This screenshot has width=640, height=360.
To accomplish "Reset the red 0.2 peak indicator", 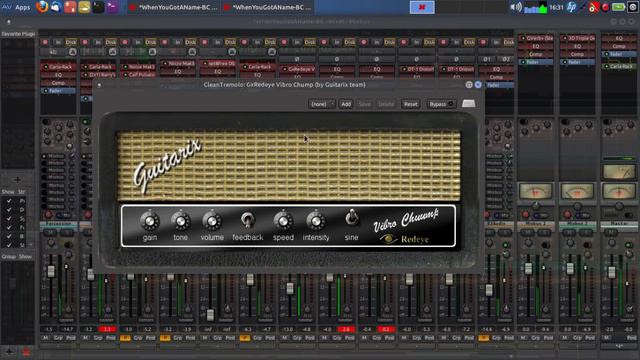I will pyautogui.click(x=386, y=329).
